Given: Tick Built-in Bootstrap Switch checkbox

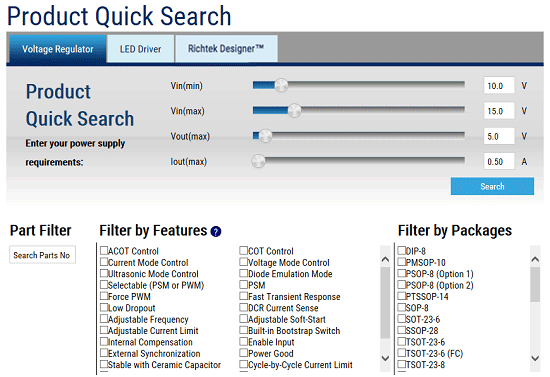Looking at the screenshot, I should coord(243,330).
